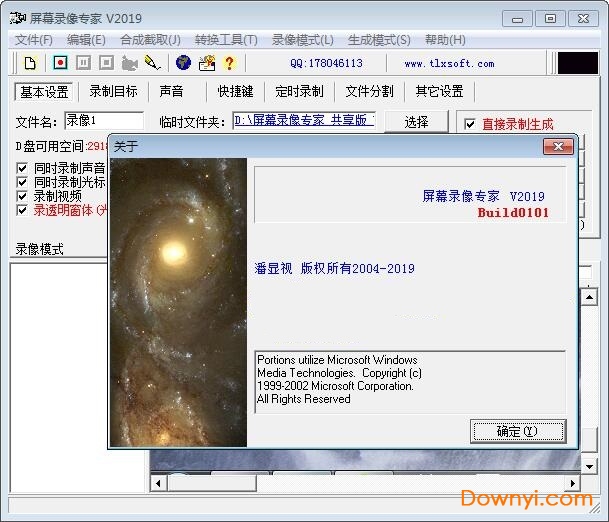Open the 生成模式(S) menu

pyautogui.click(x=379, y=40)
